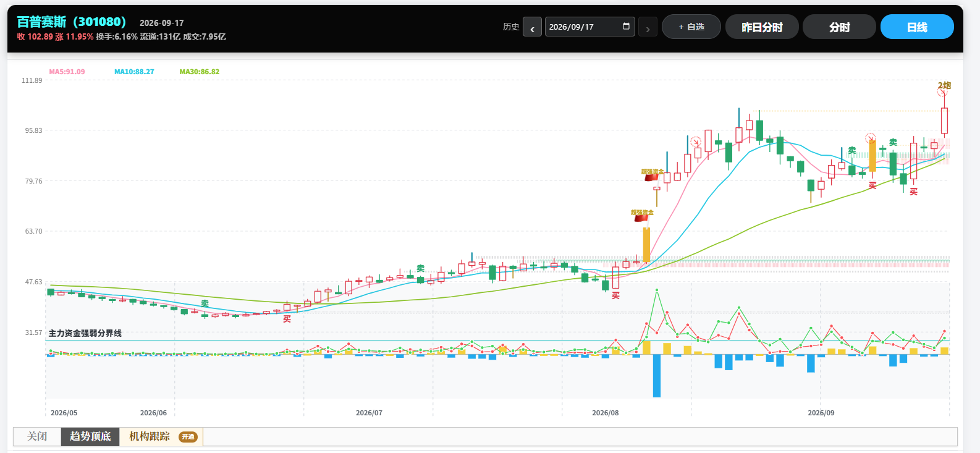Click the 收 102.89 closing price
This screenshot has width=980, height=453.
point(35,37)
